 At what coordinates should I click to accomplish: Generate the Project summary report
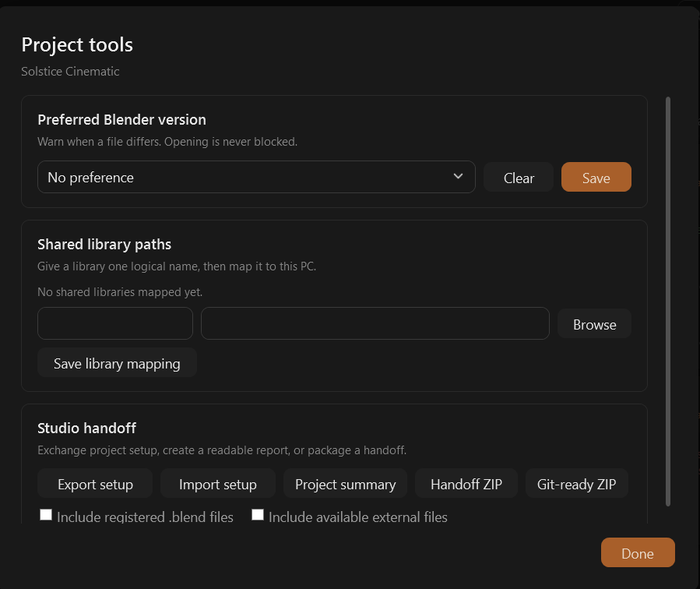(x=345, y=484)
